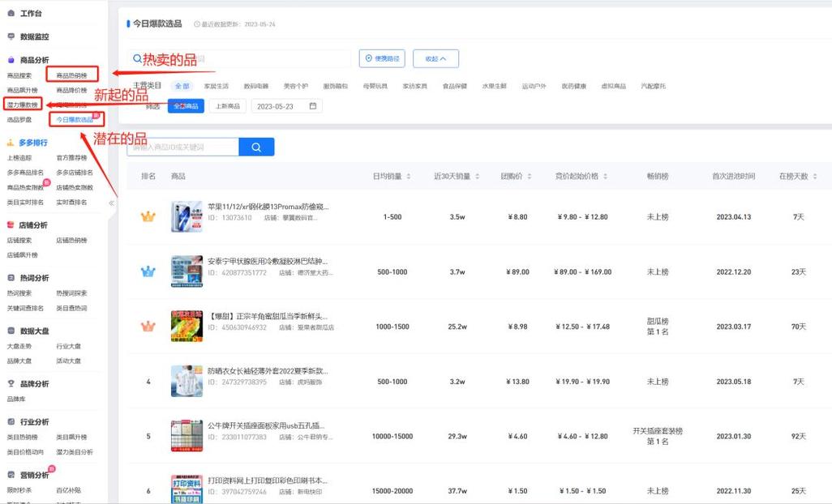Select the 全部 category filter
Viewport: 832px width, 504px height.
click(x=182, y=86)
